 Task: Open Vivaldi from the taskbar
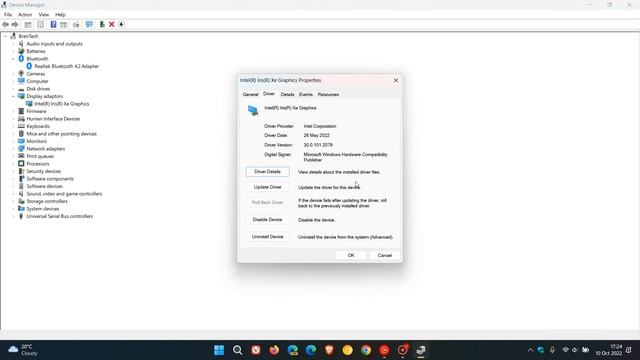point(256,350)
